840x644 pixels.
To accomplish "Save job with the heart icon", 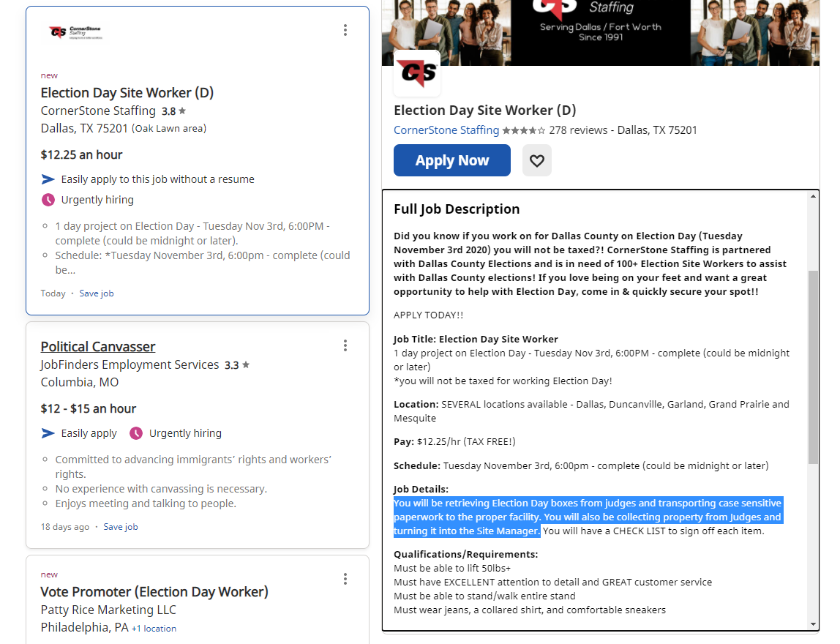I will pyautogui.click(x=537, y=160).
